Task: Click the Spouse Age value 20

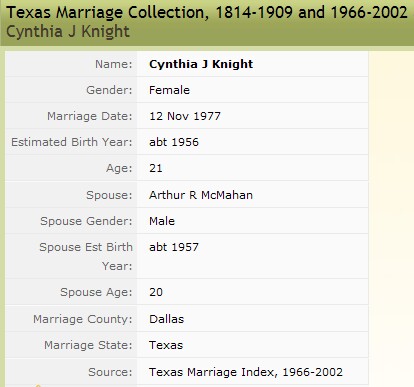Action: coord(156,292)
